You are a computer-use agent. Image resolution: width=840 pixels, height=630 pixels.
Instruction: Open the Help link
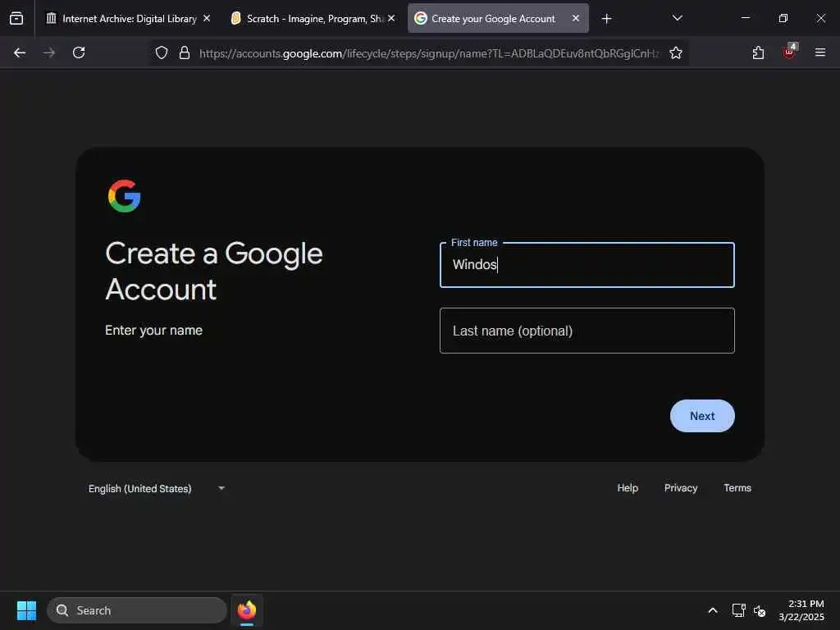[628, 488]
